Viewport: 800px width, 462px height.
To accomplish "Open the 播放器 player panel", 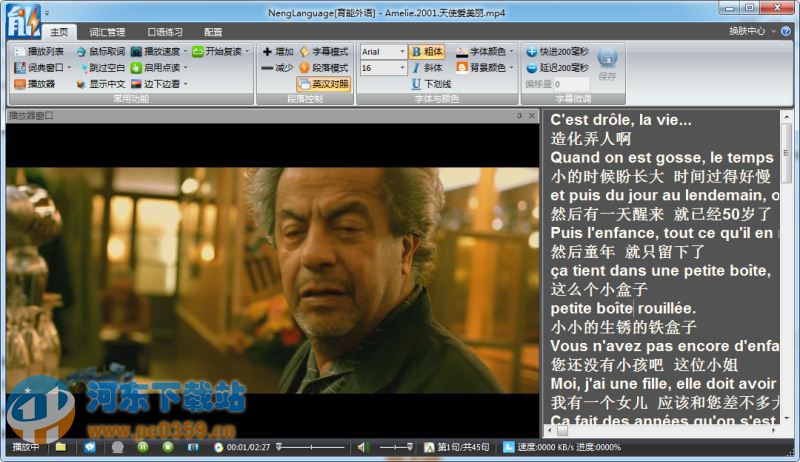I will coord(35,84).
